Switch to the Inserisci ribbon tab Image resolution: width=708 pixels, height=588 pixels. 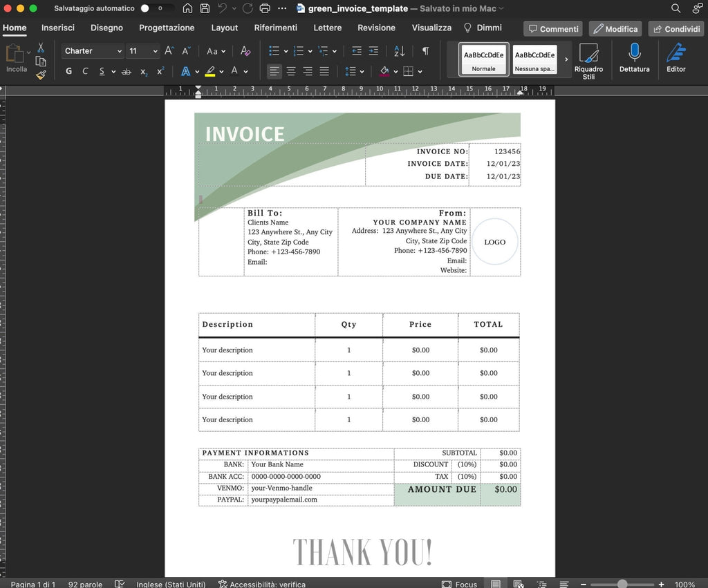click(x=57, y=28)
